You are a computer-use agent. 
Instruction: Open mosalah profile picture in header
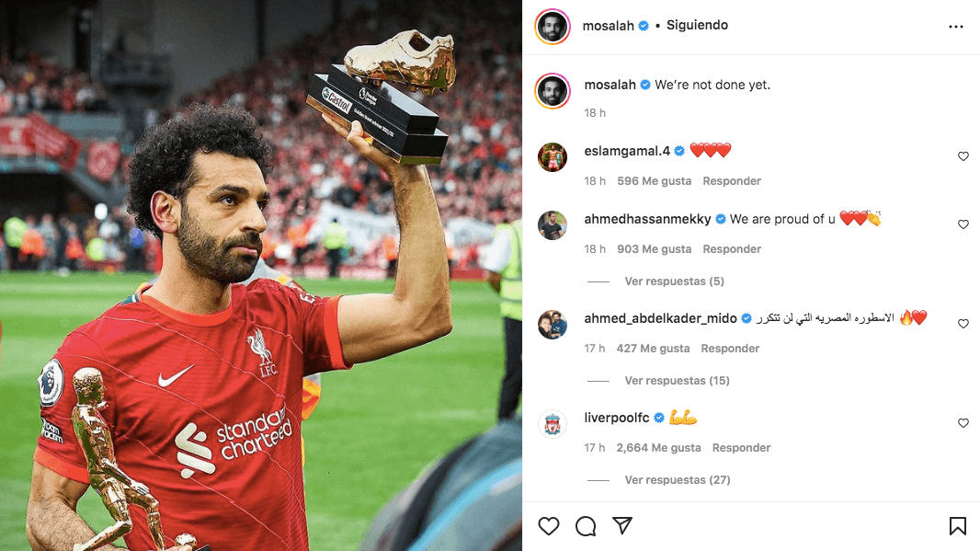[x=553, y=27]
